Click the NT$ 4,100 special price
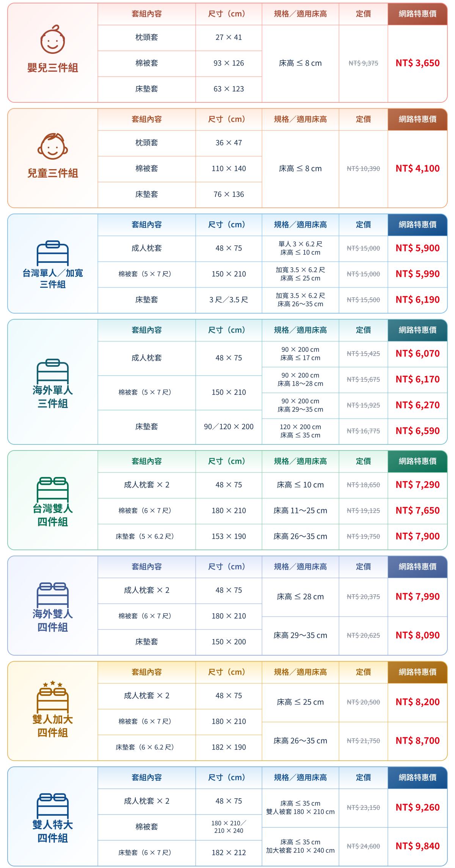 (417, 168)
